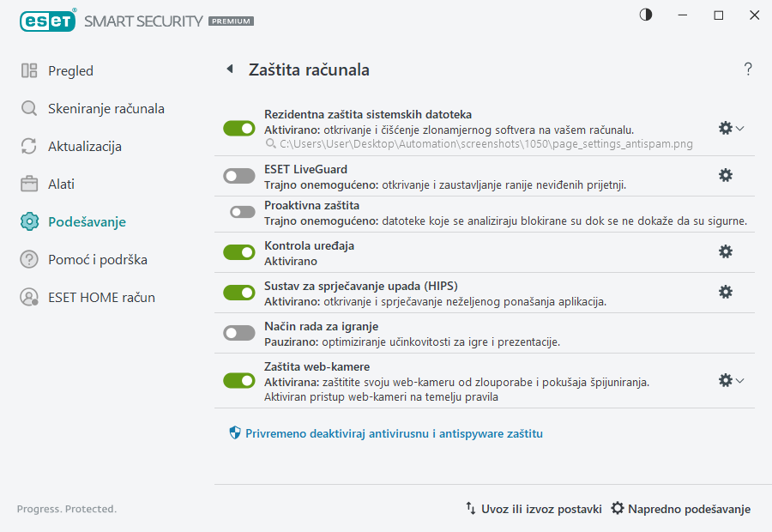This screenshot has width=772, height=532.
Task: Click the back arrow beside Zaštita računala
Action: pyautogui.click(x=229, y=69)
